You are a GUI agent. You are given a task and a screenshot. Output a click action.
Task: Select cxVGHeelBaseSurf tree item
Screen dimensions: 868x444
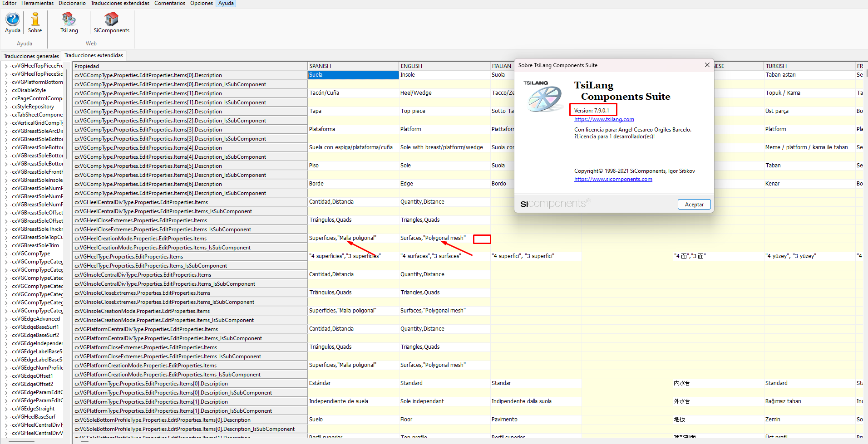(34, 417)
